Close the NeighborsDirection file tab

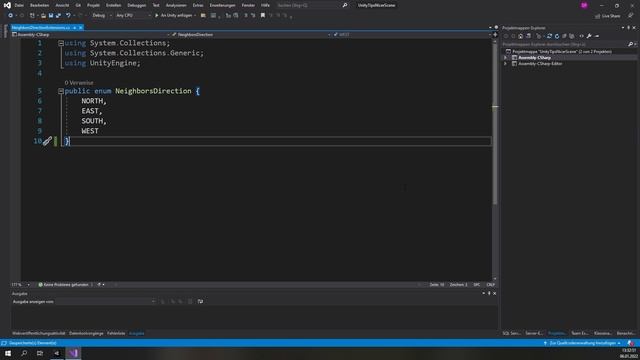[x=81, y=28]
